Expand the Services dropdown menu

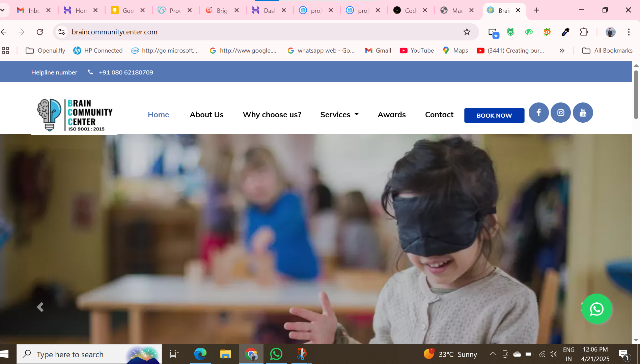tap(339, 115)
